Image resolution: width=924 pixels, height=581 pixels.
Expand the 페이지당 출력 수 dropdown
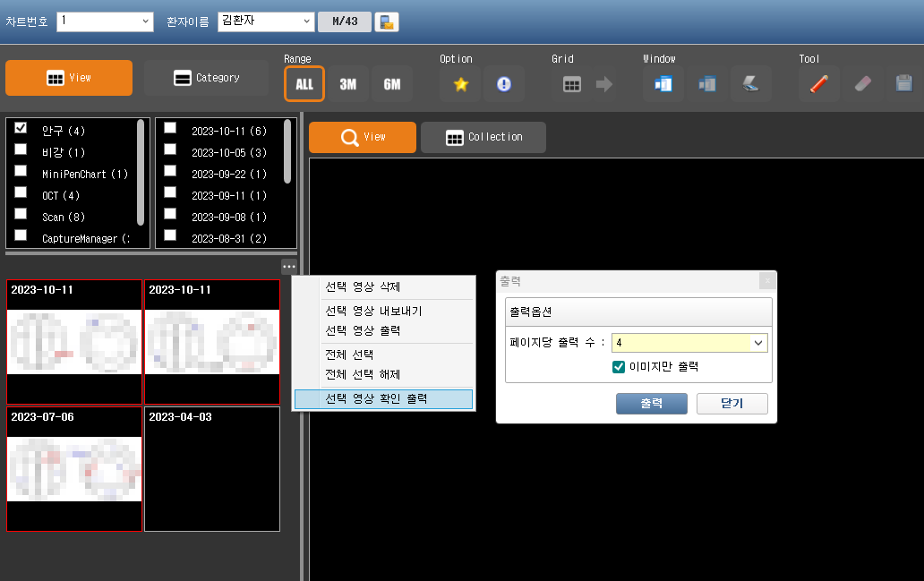click(x=758, y=343)
